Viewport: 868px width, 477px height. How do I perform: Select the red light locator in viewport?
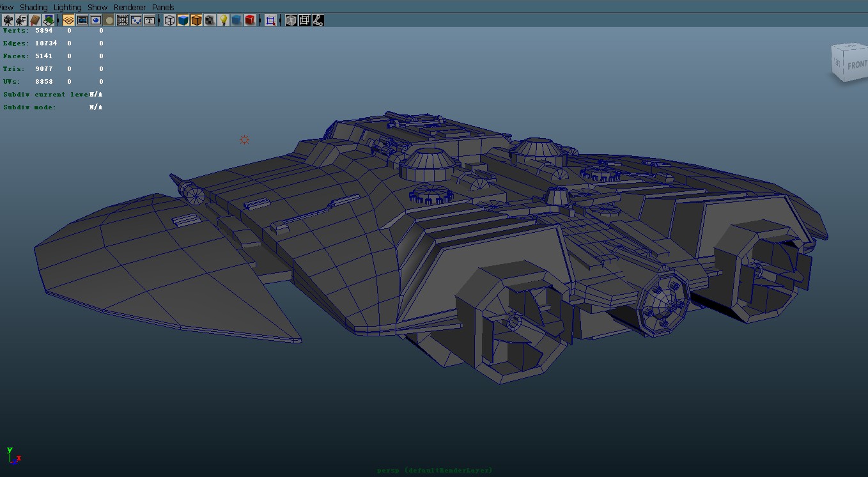tap(244, 139)
